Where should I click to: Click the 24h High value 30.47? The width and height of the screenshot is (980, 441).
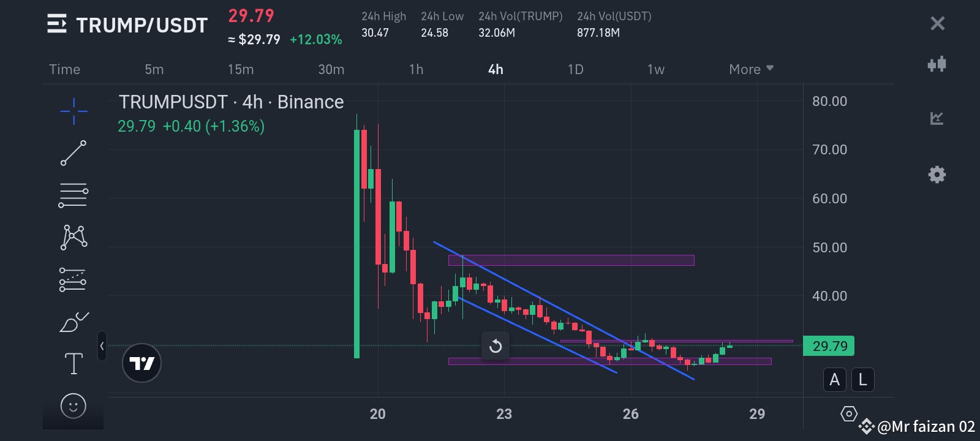click(x=375, y=32)
